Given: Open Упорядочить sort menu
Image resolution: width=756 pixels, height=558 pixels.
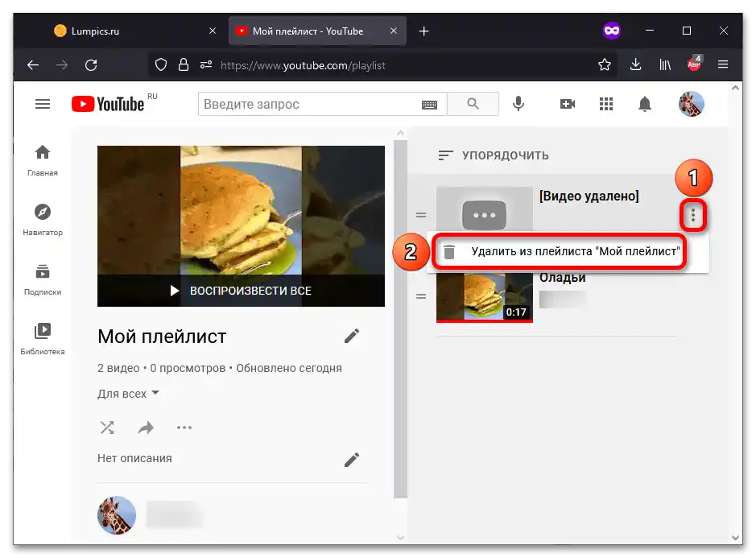Looking at the screenshot, I should click(x=494, y=155).
